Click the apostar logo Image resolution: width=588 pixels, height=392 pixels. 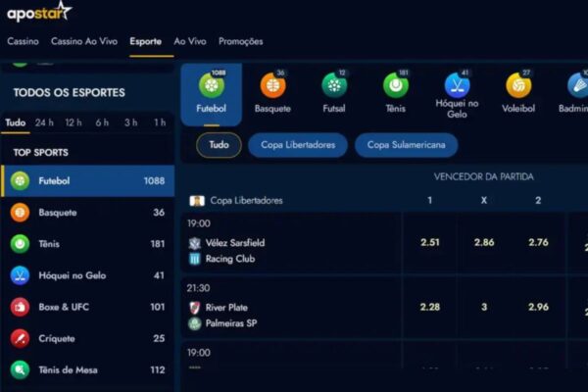click(39, 12)
